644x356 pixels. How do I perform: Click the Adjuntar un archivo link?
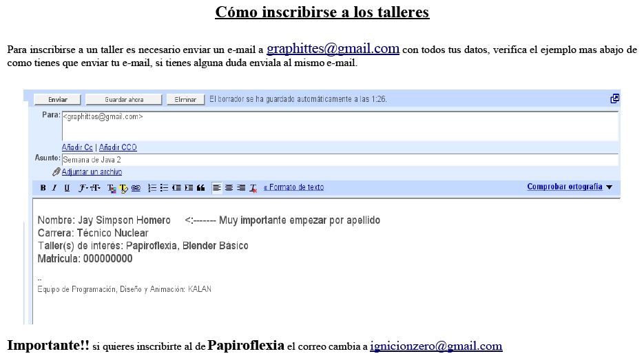[x=92, y=172]
